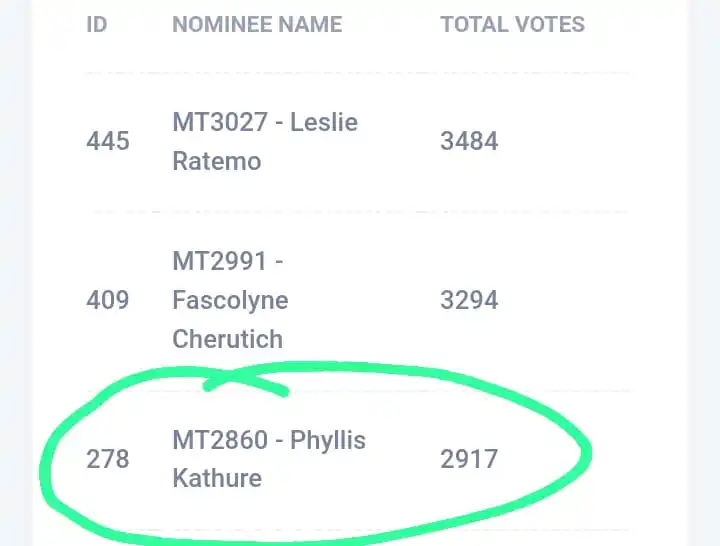Click the nominee code MT2991
This screenshot has height=546, width=720.
click(220, 261)
